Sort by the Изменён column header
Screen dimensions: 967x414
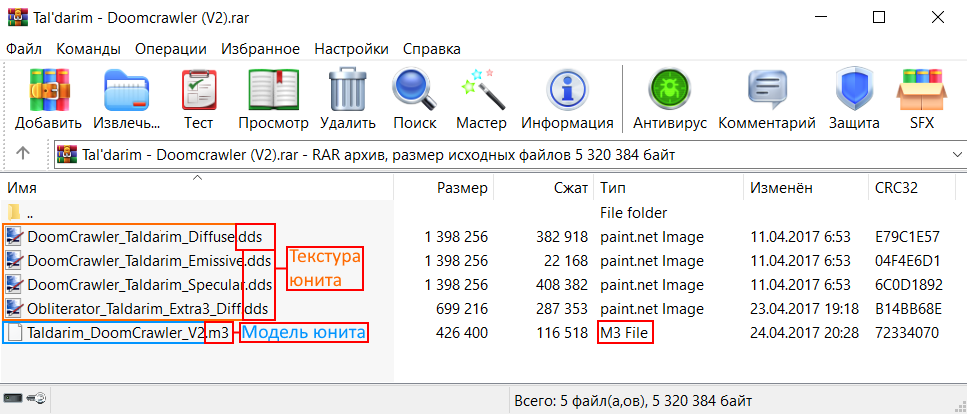click(x=805, y=188)
